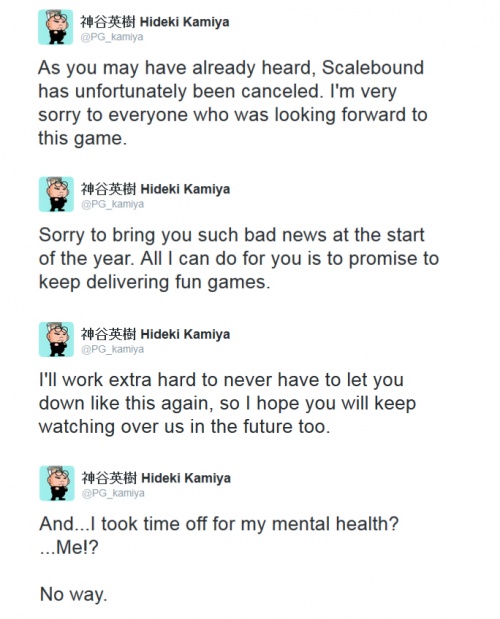Select the tweet text starting 'I'll work extra hard'
Image resolution: width=500 pixels, height=619 pixels.
227,403
